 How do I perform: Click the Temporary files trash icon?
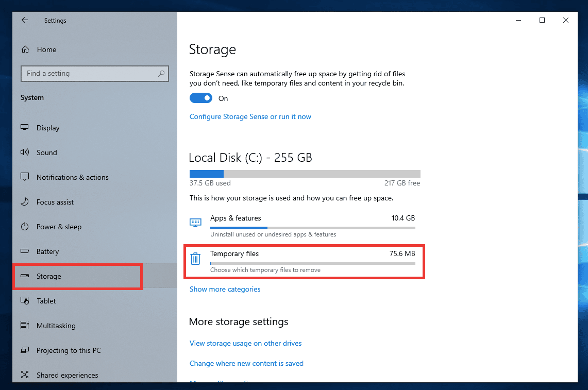pyautogui.click(x=195, y=259)
